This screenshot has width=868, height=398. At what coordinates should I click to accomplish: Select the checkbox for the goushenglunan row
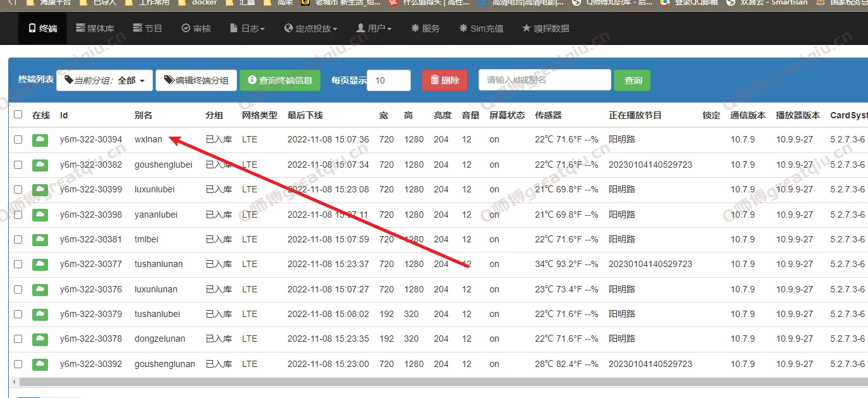pyautogui.click(x=18, y=364)
